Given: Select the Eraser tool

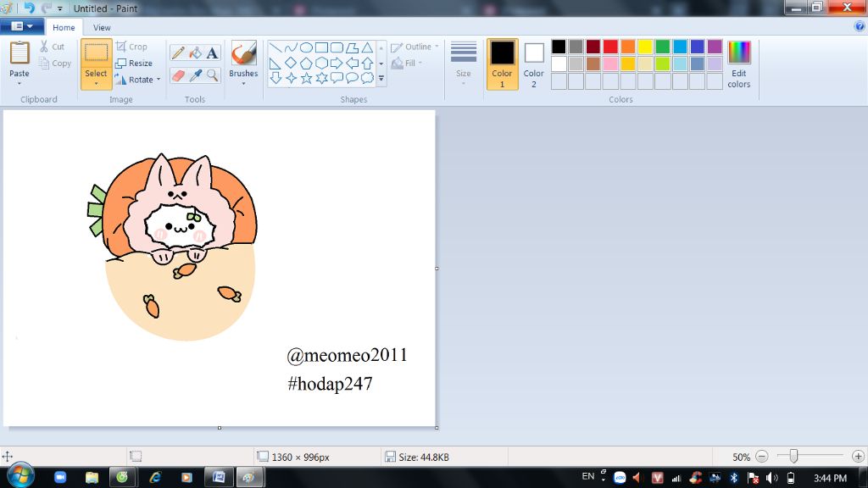Looking at the screenshot, I should tap(178, 75).
